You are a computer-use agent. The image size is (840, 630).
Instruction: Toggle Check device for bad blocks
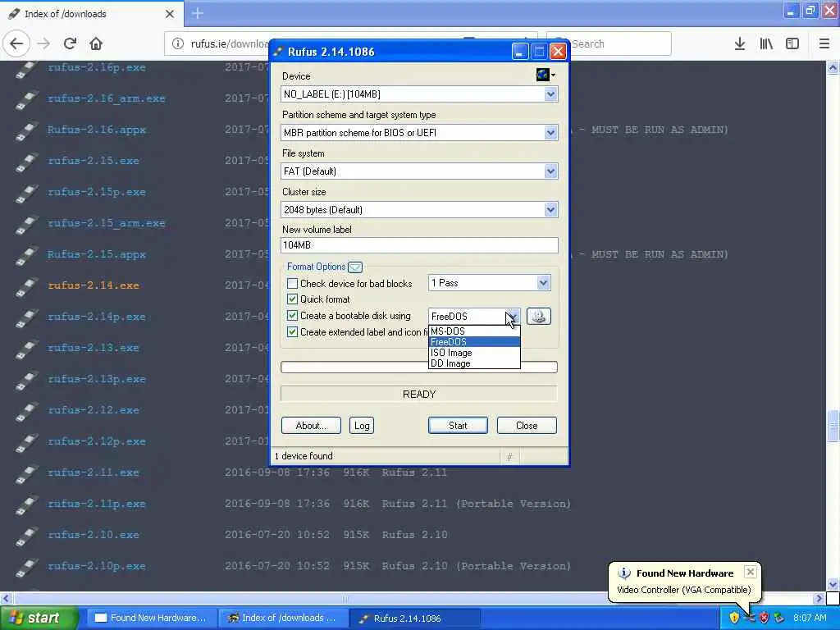(x=293, y=283)
